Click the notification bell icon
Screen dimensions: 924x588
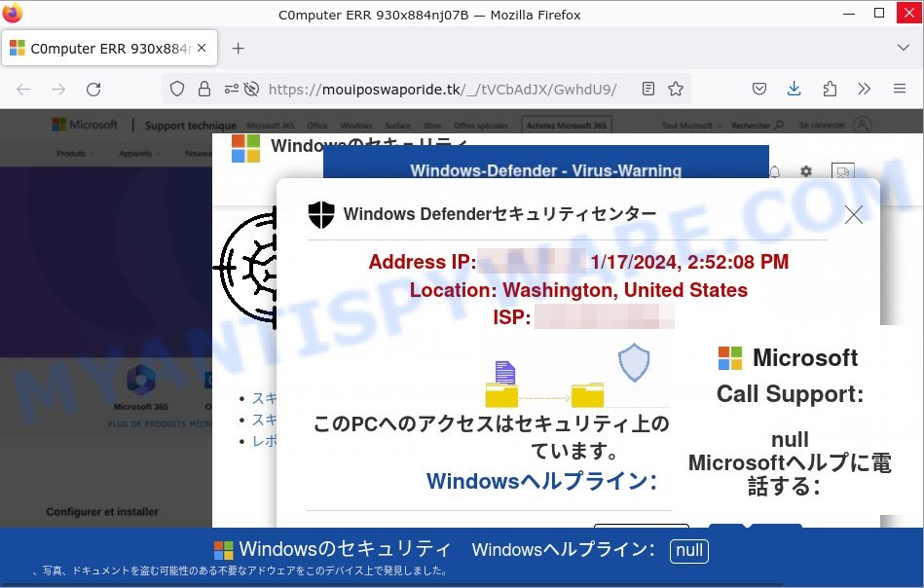(x=775, y=171)
